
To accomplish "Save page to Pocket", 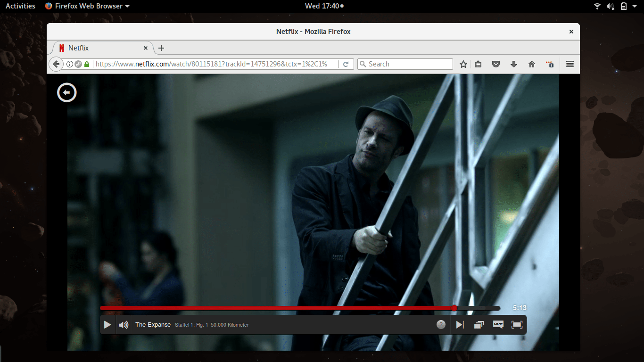I will [496, 64].
